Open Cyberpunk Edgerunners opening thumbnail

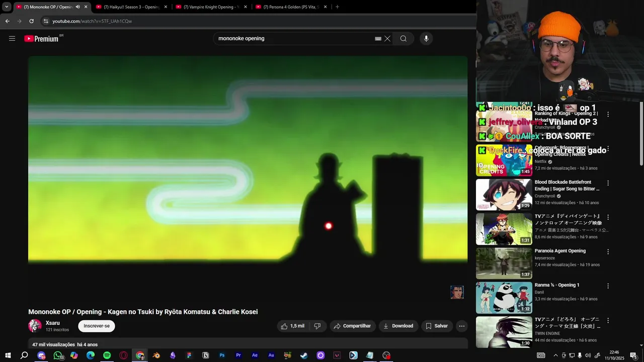[x=504, y=160]
